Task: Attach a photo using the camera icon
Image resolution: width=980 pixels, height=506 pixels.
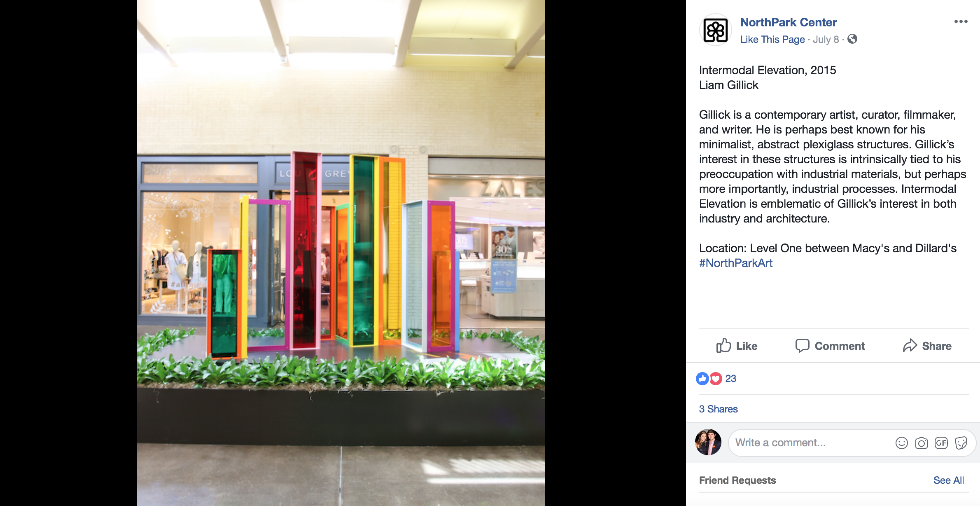Action: (x=921, y=443)
